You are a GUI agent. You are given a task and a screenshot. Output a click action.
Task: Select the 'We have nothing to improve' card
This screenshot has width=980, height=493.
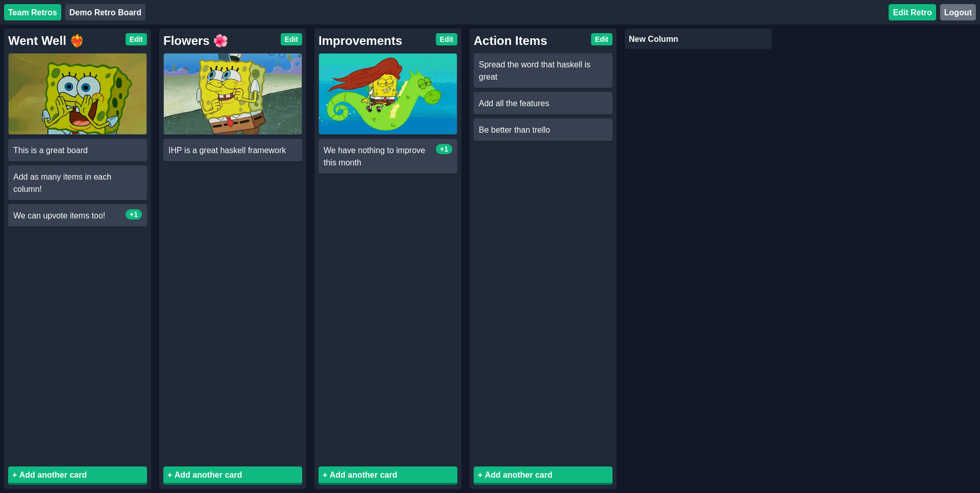point(388,156)
